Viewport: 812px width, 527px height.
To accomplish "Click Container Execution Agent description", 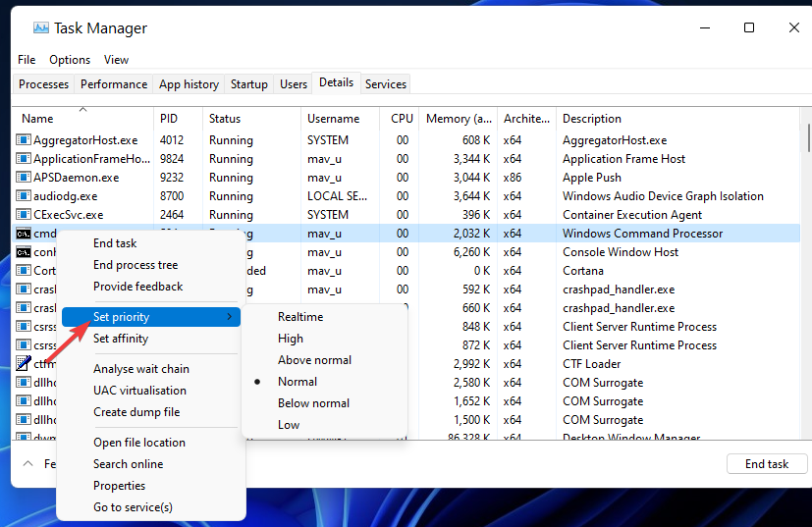I will (x=632, y=215).
